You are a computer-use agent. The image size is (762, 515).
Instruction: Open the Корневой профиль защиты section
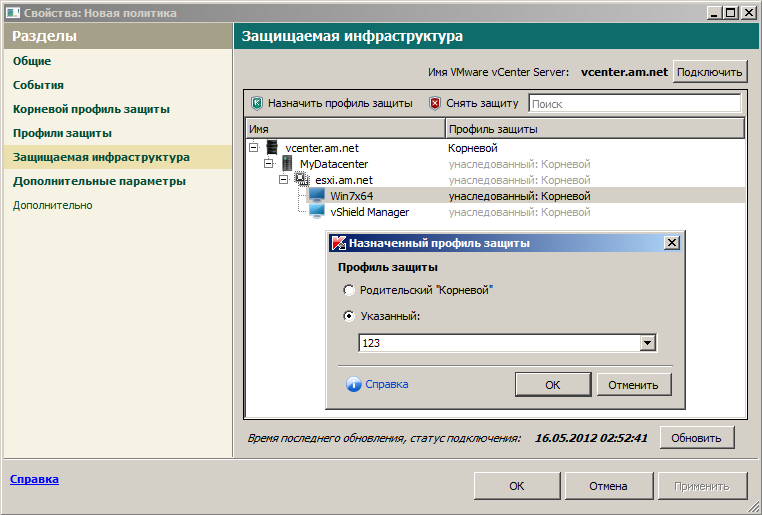point(91,109)
